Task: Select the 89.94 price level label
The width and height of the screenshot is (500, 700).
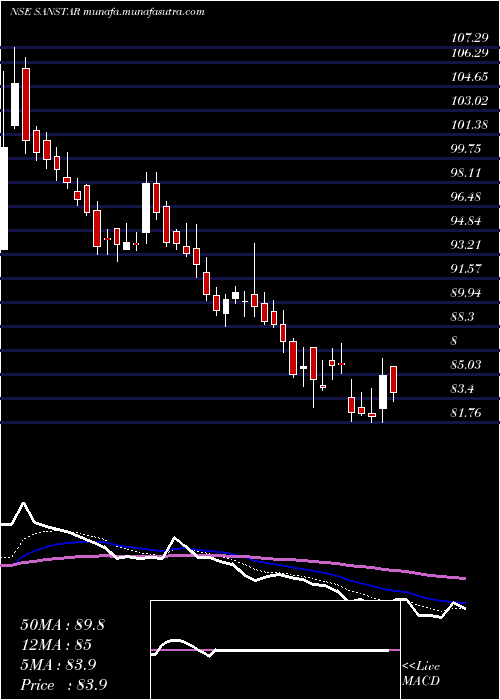Action: [x=466, y=293]
